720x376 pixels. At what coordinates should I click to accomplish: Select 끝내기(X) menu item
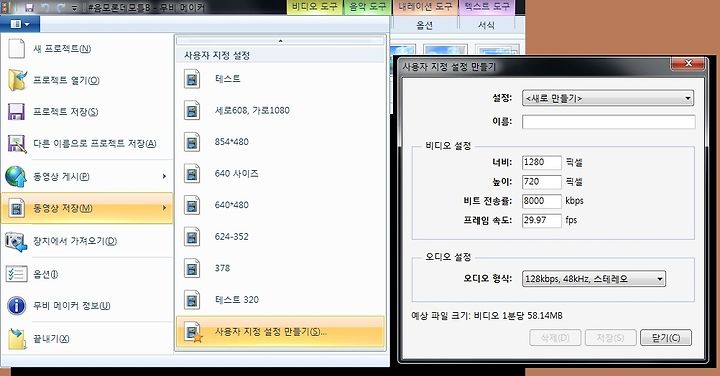87,339
